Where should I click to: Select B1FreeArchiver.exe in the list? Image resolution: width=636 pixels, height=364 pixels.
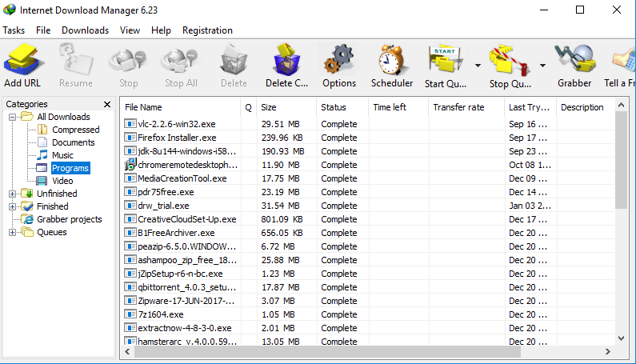click(x=176, y=233)
